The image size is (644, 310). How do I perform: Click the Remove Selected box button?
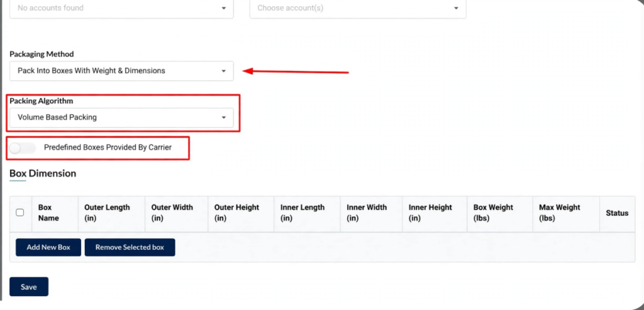(x=130, y=247)
